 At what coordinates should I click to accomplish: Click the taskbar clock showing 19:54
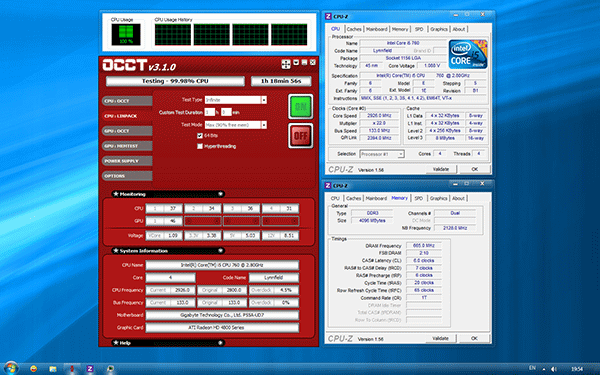(577, 369)
